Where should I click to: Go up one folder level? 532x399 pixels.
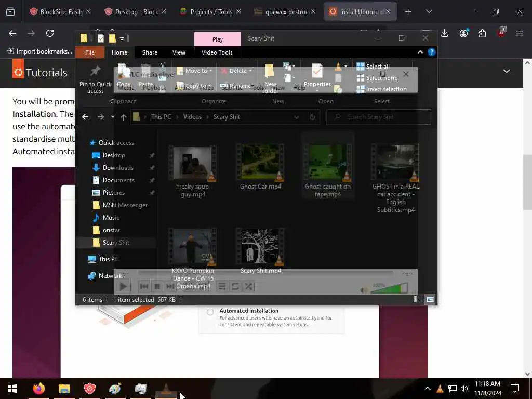(x=124, y=117)
